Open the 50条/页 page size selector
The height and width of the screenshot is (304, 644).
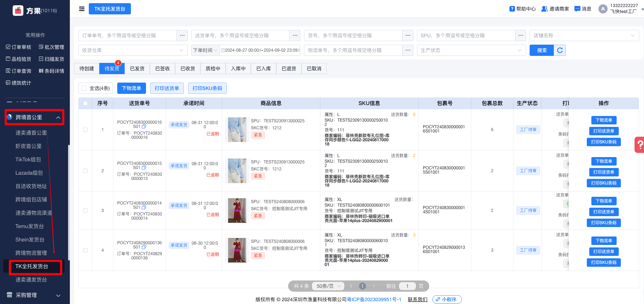[x=328, y=286]
